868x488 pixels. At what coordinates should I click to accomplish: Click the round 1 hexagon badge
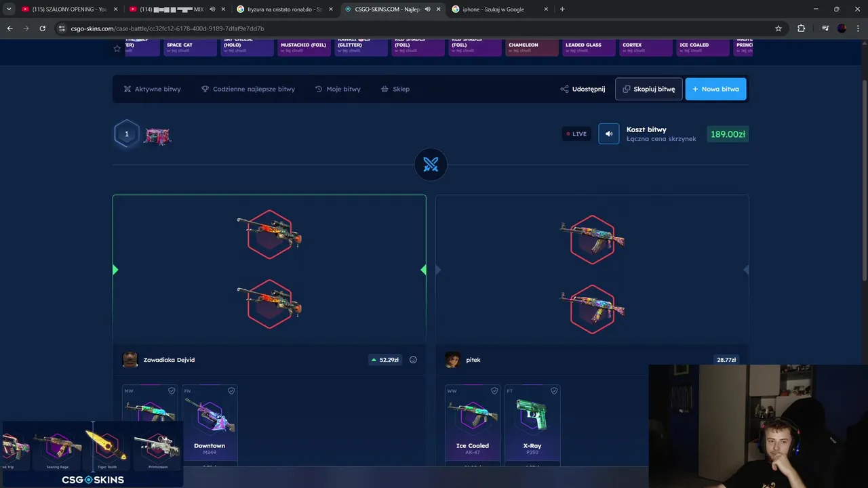pyautogui.click(x=126, y=134)
